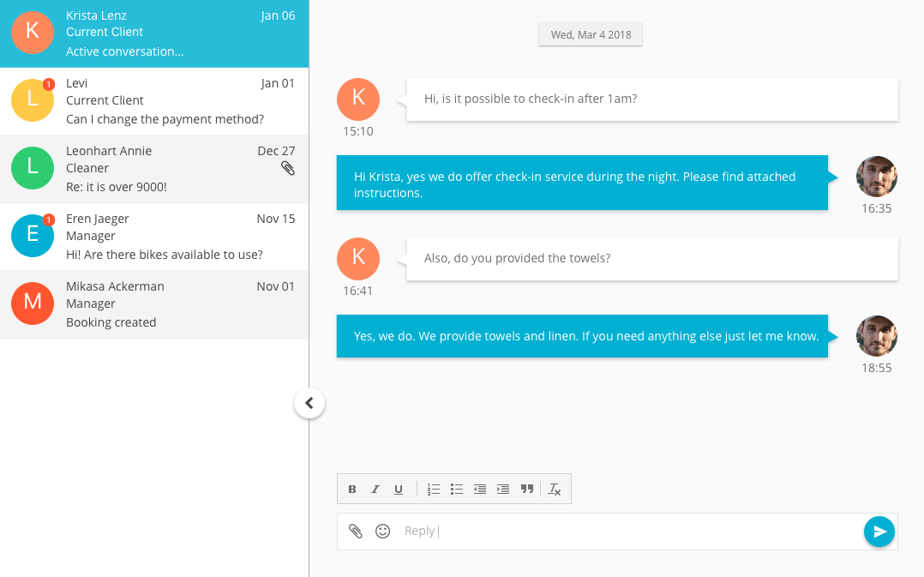Image resolution: width=924 pixels, height=577 pixels.
Task: Click Krista's avatar next to 15:10 message
Action: [358, 99]
